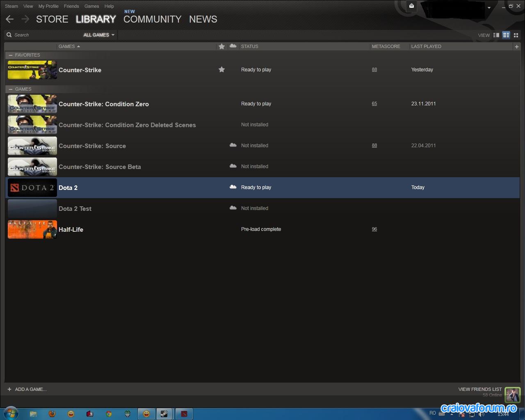This screenshot has height=420, width=525.
Task: Click the plus add-column icon
Action: (x=516, y=47)
